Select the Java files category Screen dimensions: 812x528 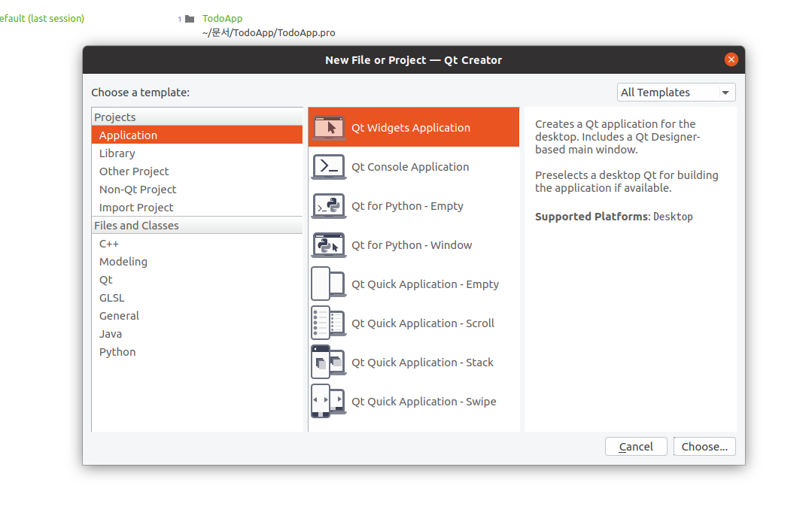[196, 334]
